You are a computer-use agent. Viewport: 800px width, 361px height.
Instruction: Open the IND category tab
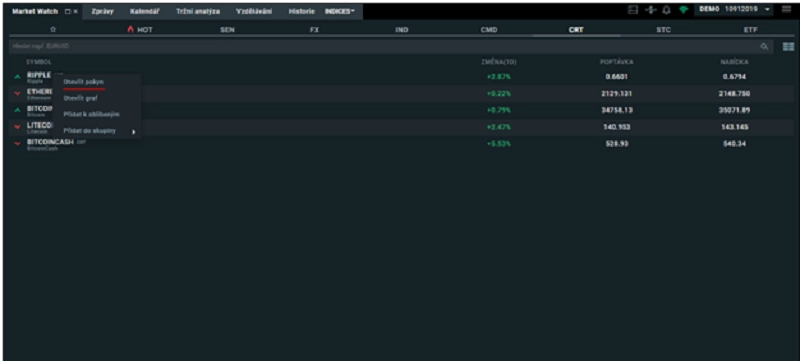pyautogui.click(x=402, y=30)
